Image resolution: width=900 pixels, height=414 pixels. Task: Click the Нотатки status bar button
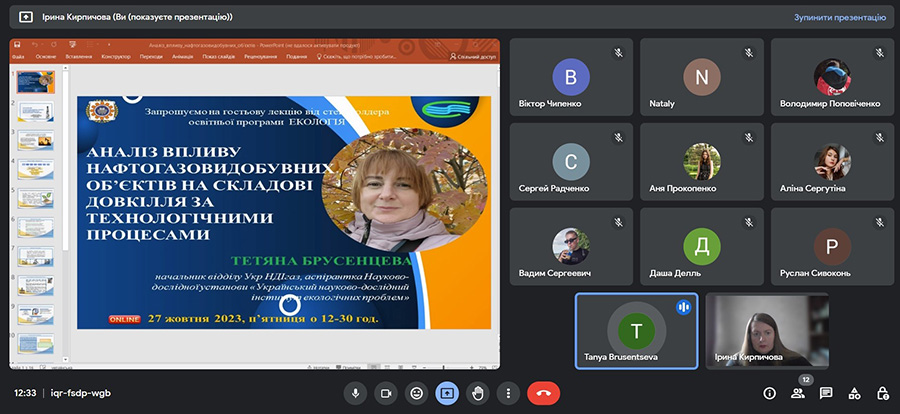(320, 367)
